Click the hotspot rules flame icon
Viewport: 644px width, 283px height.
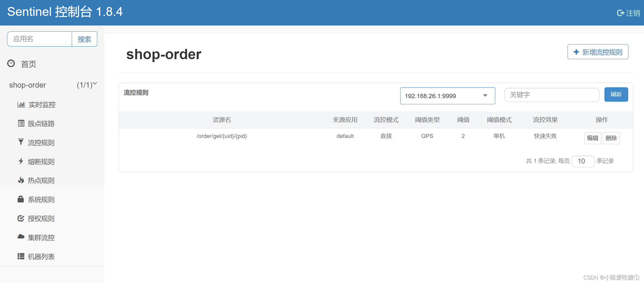point(21,180)
